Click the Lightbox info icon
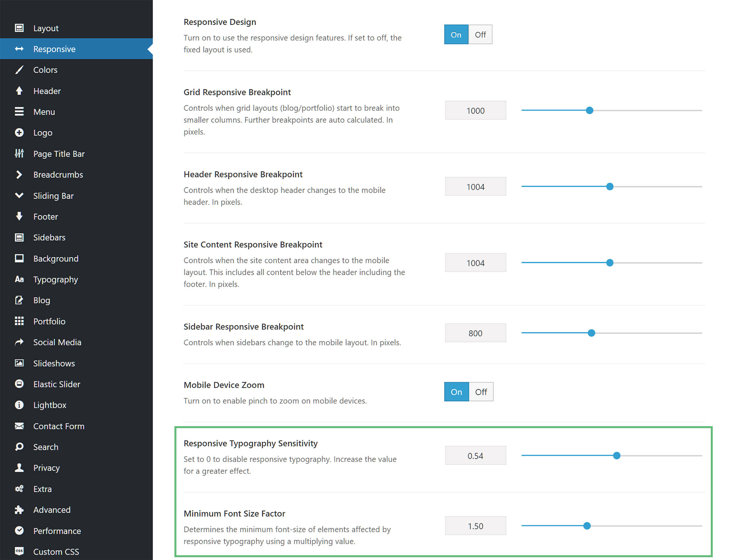 click(x=19, y=405)
